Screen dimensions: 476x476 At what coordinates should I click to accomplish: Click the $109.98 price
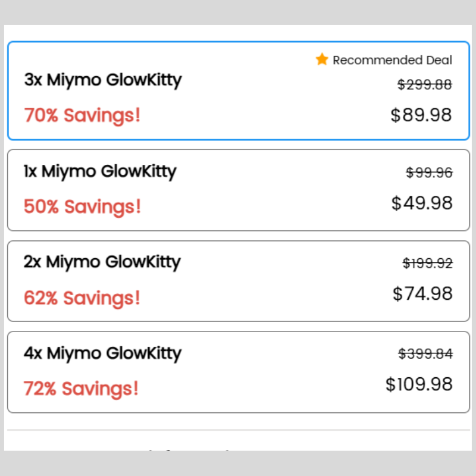pos(419,384)
